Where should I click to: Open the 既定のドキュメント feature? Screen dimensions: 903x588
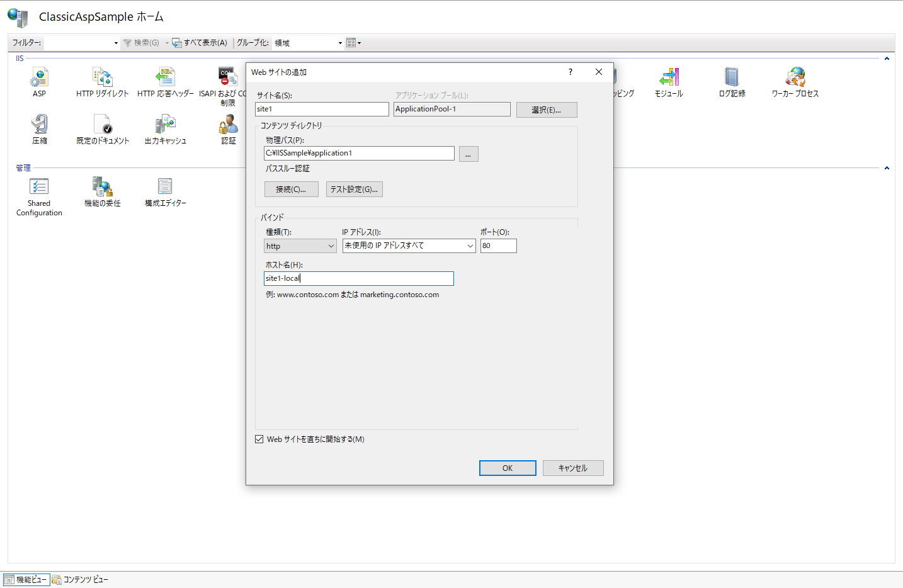pyautogui.click(x=103, y=129)
